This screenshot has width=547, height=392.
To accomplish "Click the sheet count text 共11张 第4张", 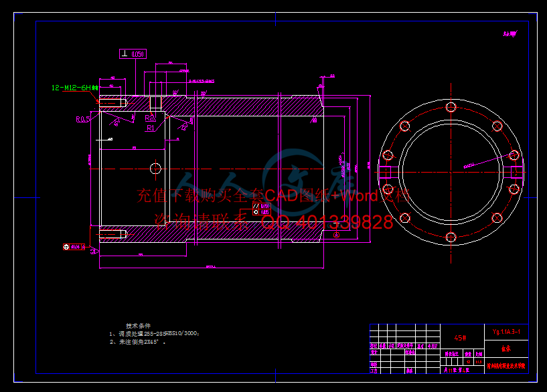I will click(457, 370).
